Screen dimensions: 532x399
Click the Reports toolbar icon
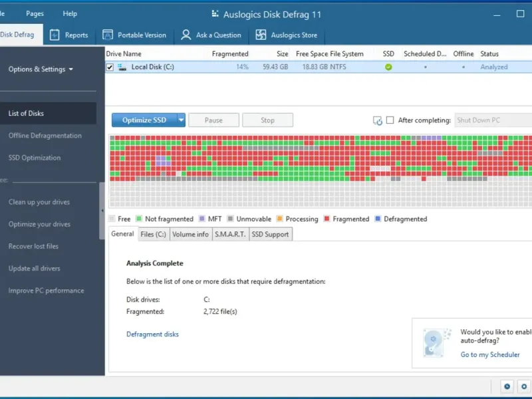point(55,35)
